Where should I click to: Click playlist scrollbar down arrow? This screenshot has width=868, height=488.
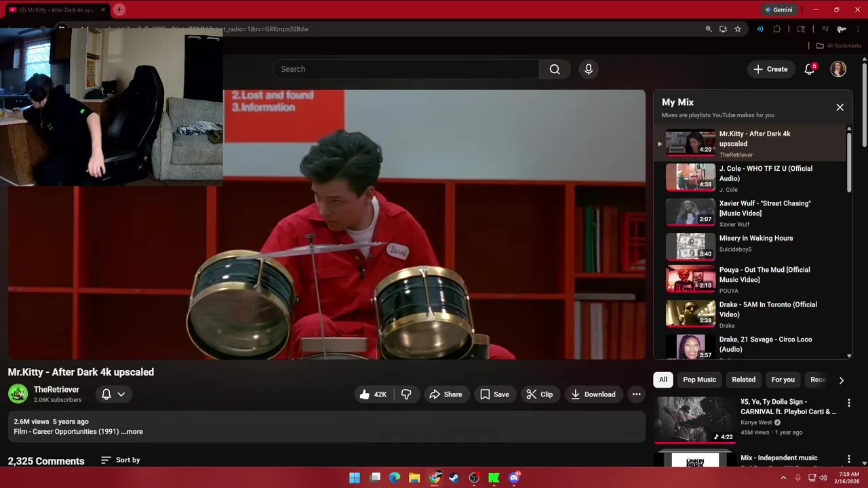[x=849, y=356]
